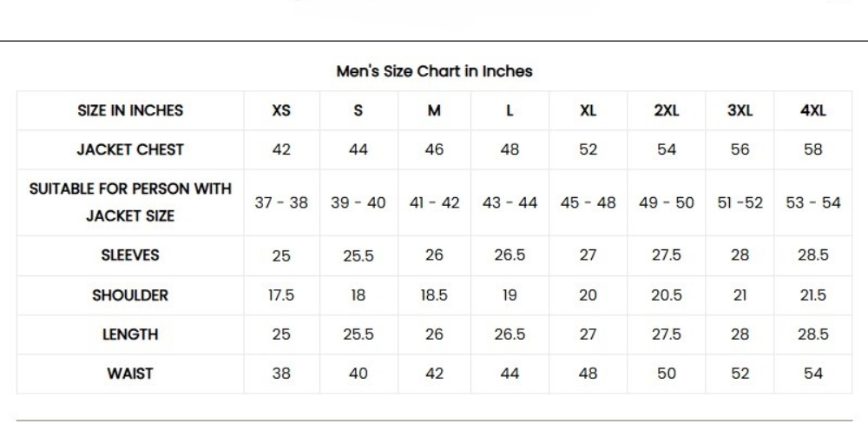Viewport: 868px width, 424px height.
Task: Click the SLEEVES row label
Action: pyautogui.click(x=130, y=255)
